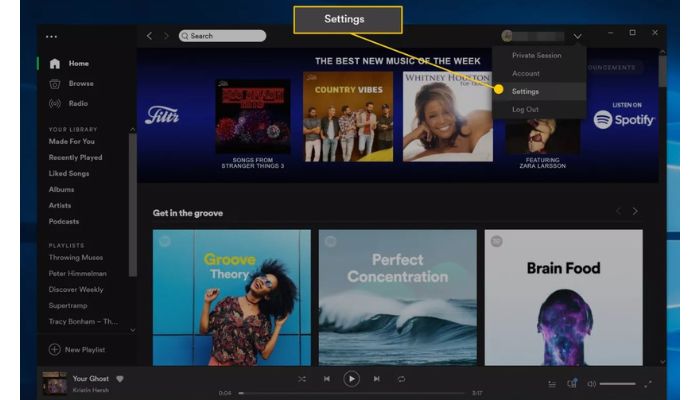Viewport: 700px width, 400px height.
Task: Open the Supertramp playlist
Action: point(68,306)
